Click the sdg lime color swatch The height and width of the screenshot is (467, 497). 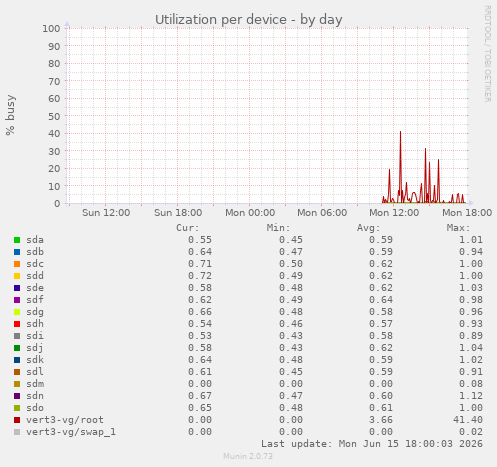pyautogui.click(x=17, y=312)
